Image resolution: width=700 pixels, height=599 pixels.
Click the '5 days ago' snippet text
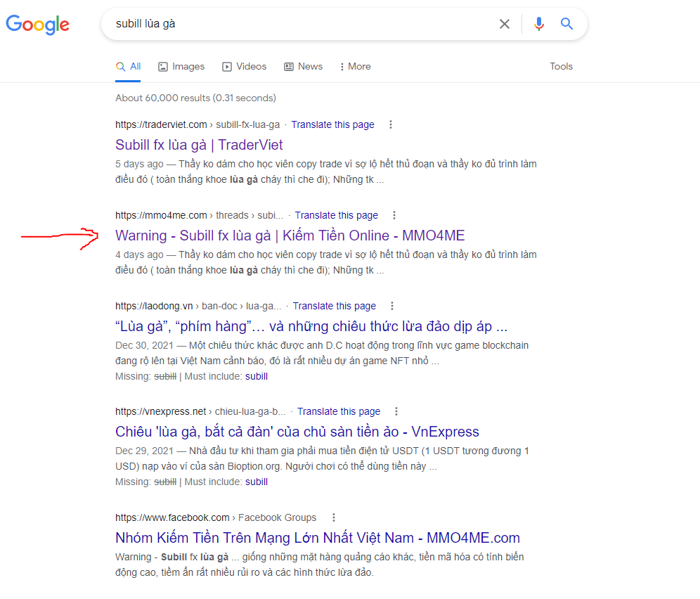point(139,164)
